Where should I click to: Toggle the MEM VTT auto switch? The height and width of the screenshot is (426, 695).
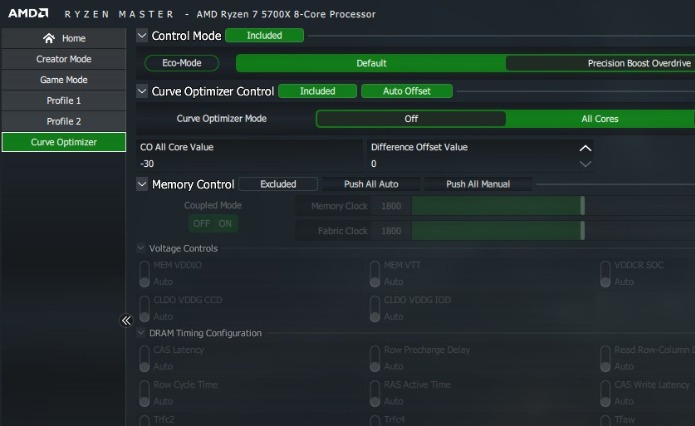pyautogui.click(x=375, y=274)
